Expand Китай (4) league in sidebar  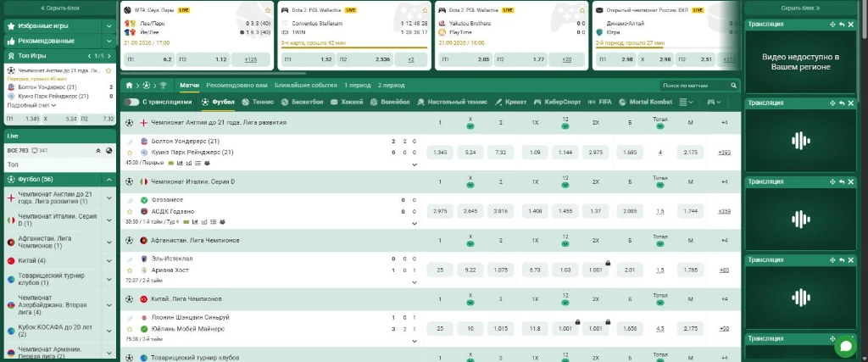(x=109, y=261)
